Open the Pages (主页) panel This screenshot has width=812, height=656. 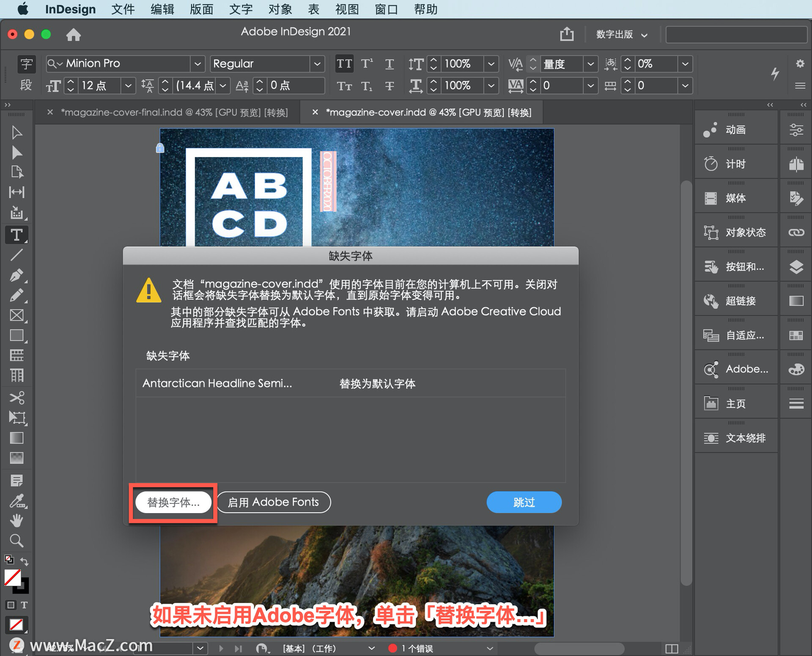(x=736, y=404)
